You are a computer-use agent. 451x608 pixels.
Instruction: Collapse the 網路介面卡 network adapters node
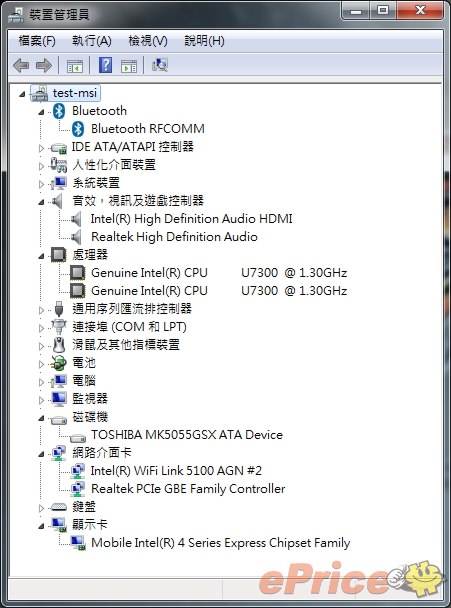(x=41, y=454)
